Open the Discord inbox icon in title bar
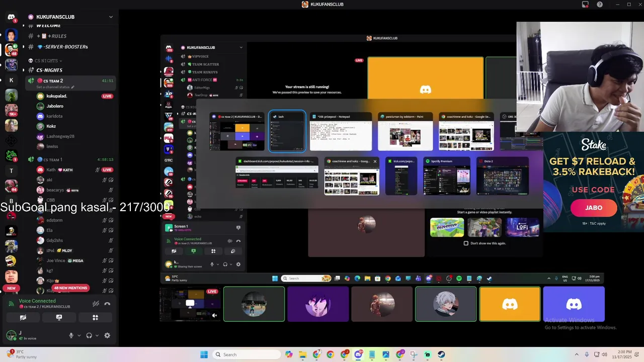 click(x=585, y=5)
